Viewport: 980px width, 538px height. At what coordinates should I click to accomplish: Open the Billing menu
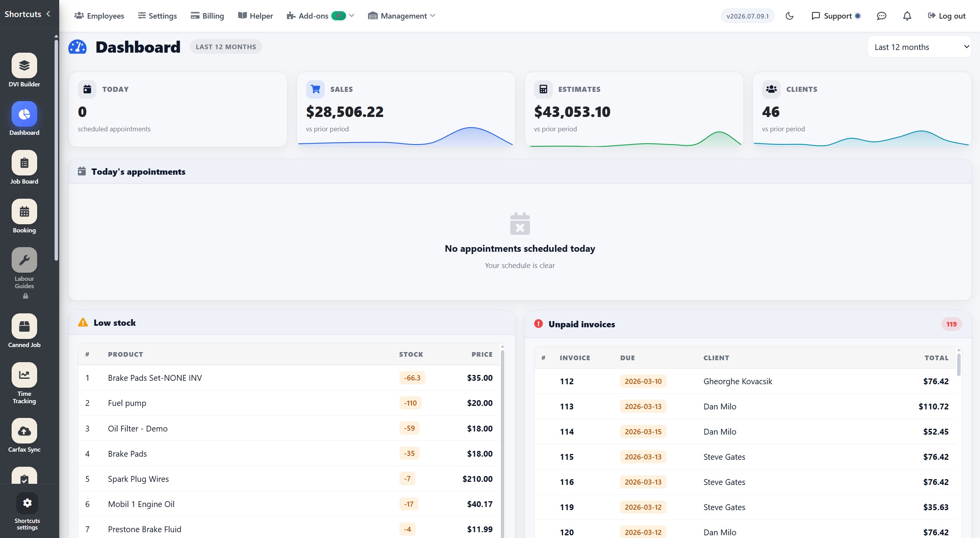pyautogui.click(x=207, y=16)
